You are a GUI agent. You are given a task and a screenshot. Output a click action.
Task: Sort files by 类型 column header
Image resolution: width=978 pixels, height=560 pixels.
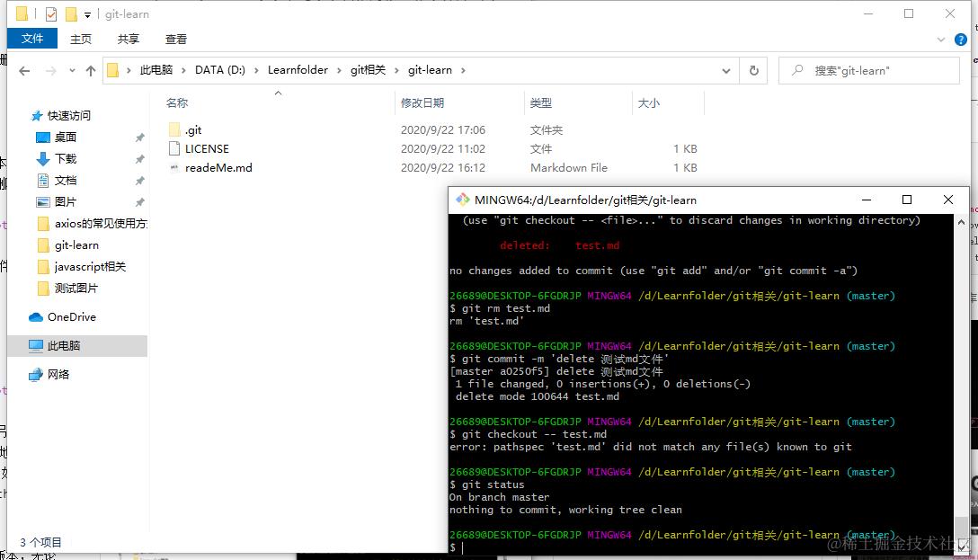(541, 102)
